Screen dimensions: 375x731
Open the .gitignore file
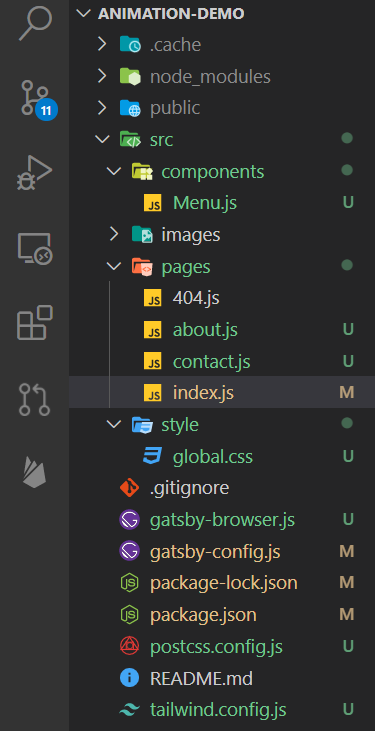pyautogui.click(x=189, y=488)
